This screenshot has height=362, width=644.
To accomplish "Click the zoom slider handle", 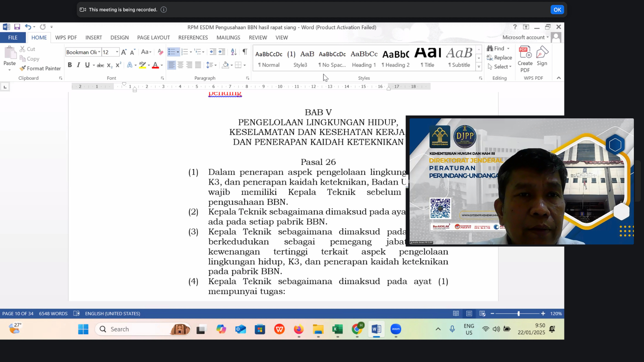I will (519, 313).
